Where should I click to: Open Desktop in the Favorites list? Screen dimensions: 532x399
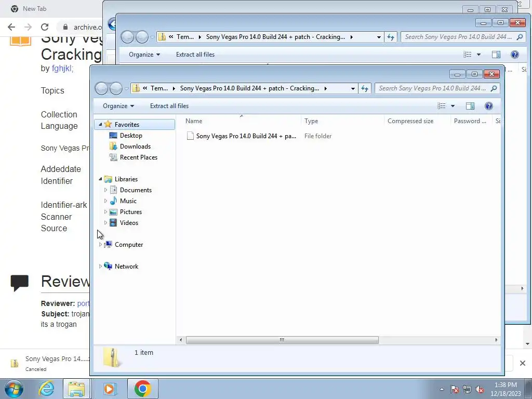click(131, 136)
